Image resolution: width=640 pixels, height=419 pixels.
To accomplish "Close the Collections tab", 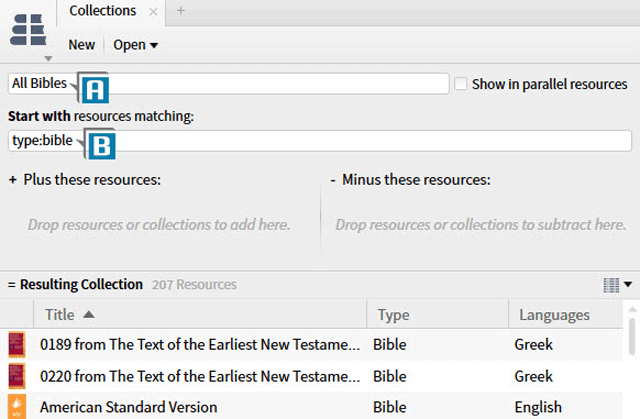I will 152,12.
